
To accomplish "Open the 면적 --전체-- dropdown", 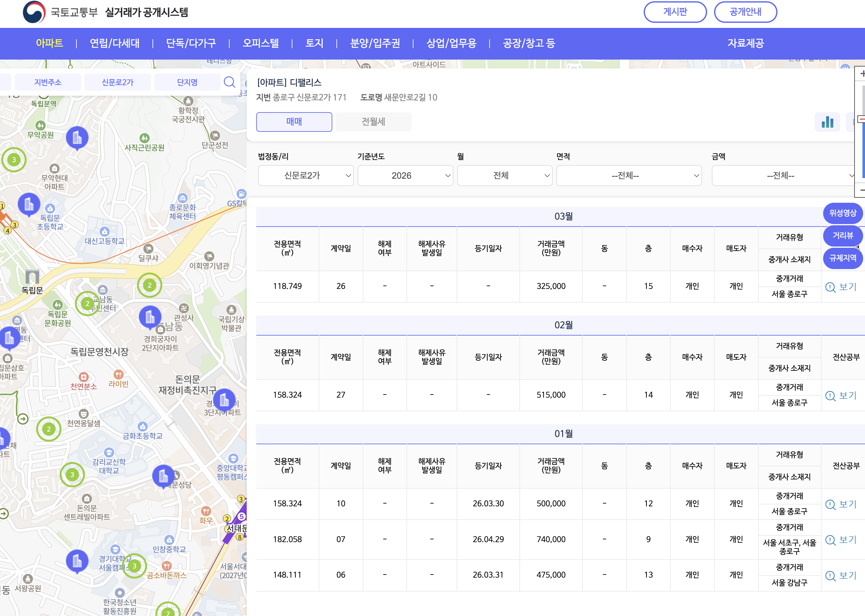I will pyautogui.click(x=629, y=176).
